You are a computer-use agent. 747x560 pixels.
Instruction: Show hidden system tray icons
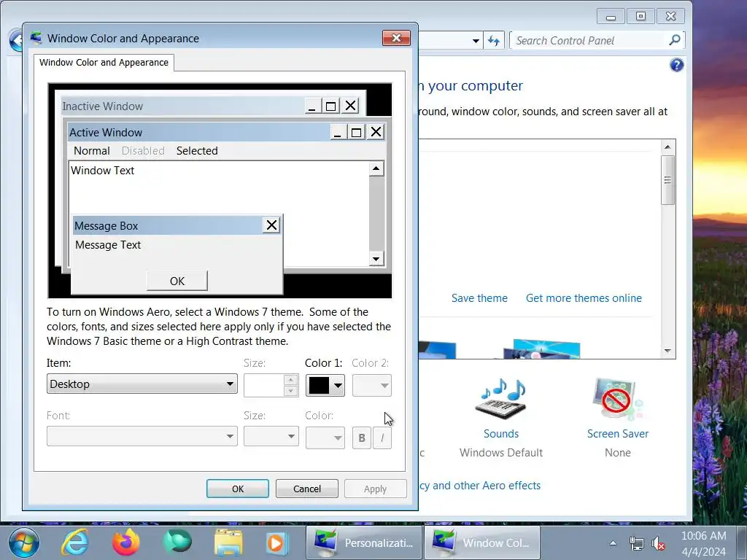point(613,542)
